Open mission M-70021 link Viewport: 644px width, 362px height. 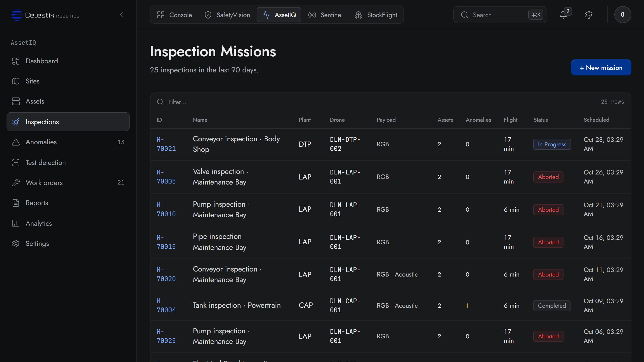pyautogui.click(x=166, y=144)
